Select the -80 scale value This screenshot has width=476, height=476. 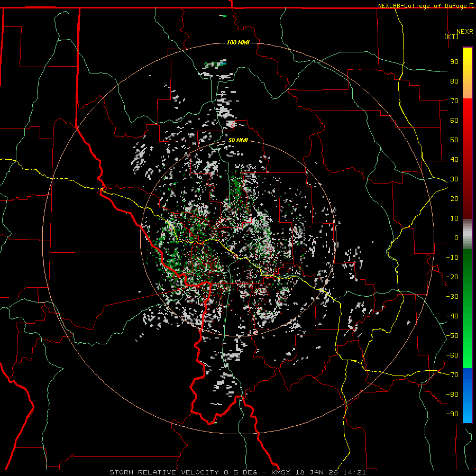click(x=452, y=395)
